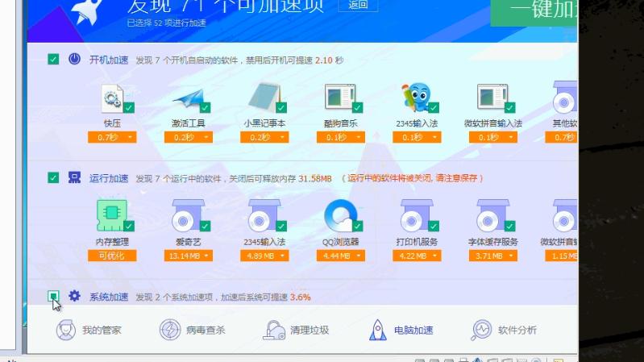Uncheck the 快压 item checkbox
This screenshot has height=362, width=644.
(129, 108)
